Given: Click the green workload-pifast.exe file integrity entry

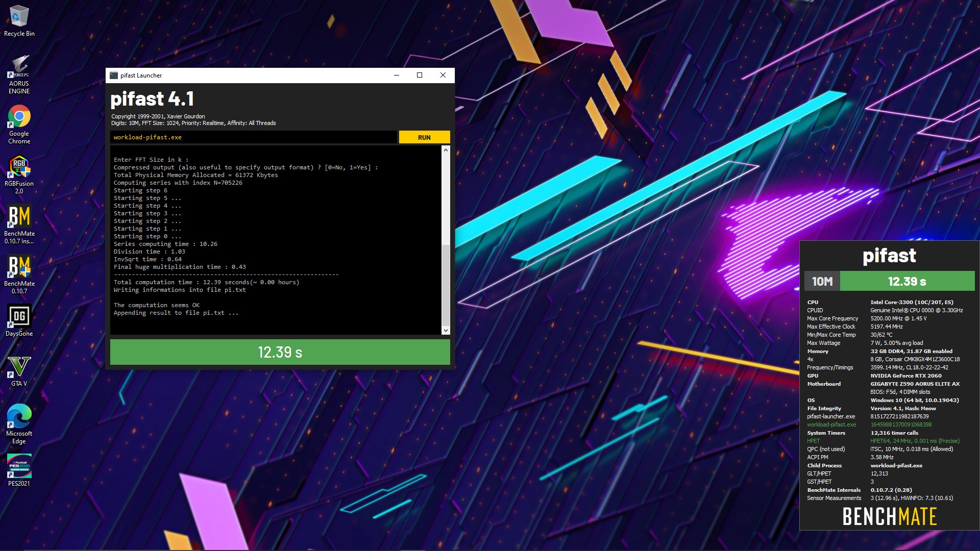Looking at the screenshot, I should (831, 424).
